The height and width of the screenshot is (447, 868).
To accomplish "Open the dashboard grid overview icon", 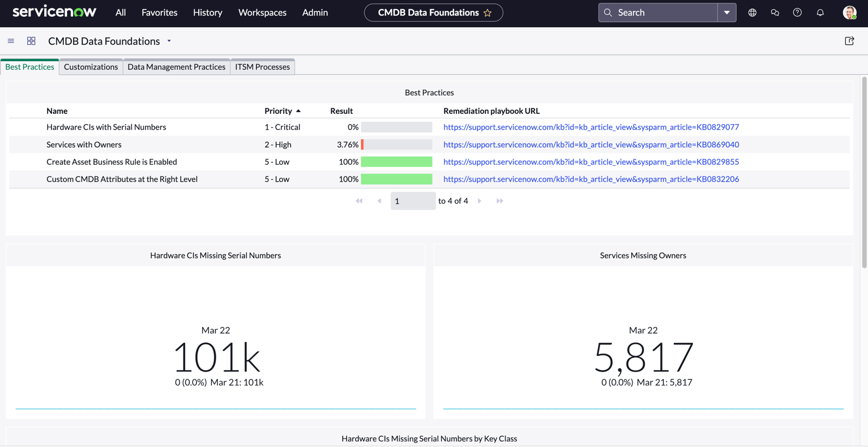I will [31, 41].
